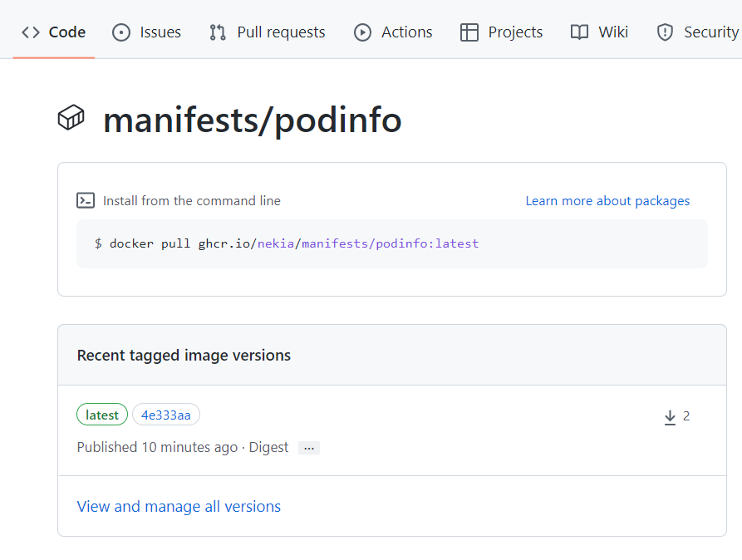Expand the Digest ellipsis button
This screenshot has height=560, width=742.
[x=309, y=448]
